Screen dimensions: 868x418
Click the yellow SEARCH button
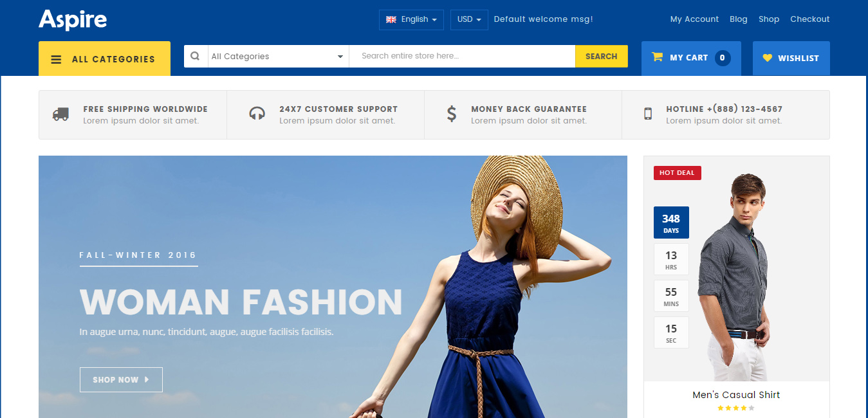(602, 56)
